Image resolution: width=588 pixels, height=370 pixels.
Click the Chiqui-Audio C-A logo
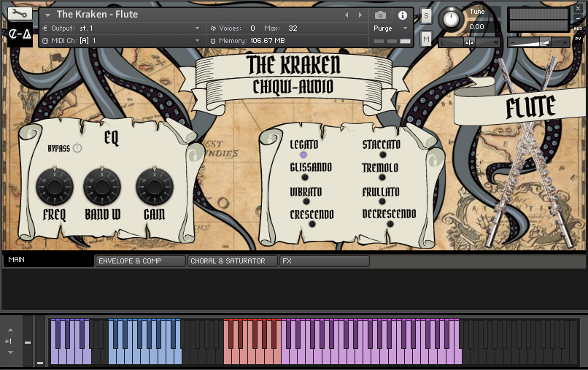[x=20, y=34]
